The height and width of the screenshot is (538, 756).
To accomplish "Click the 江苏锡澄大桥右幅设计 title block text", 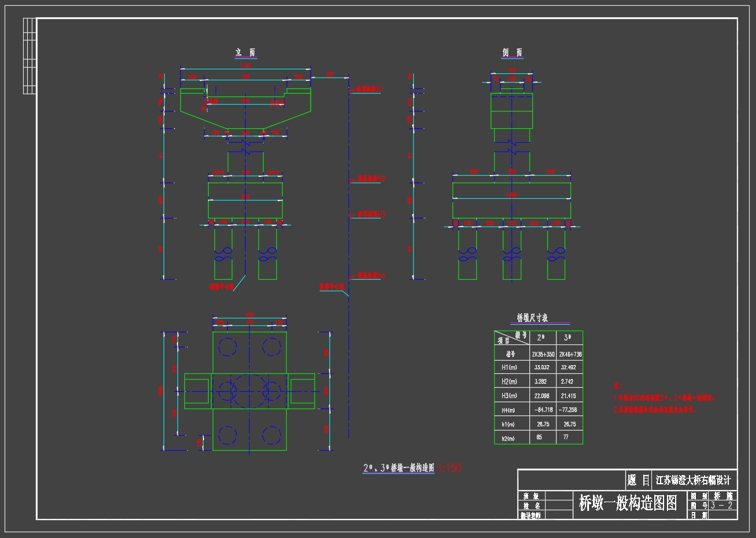I will (x=694, y=480).
